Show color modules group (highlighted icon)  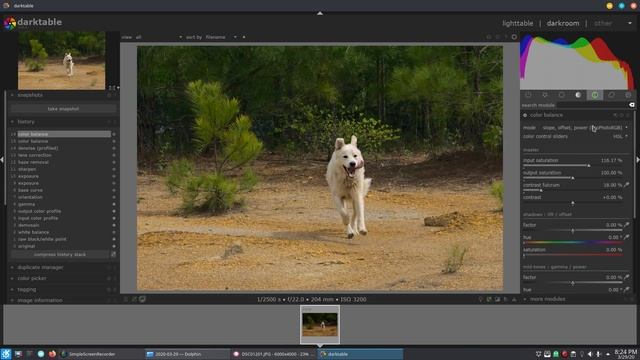coord(595,95)
